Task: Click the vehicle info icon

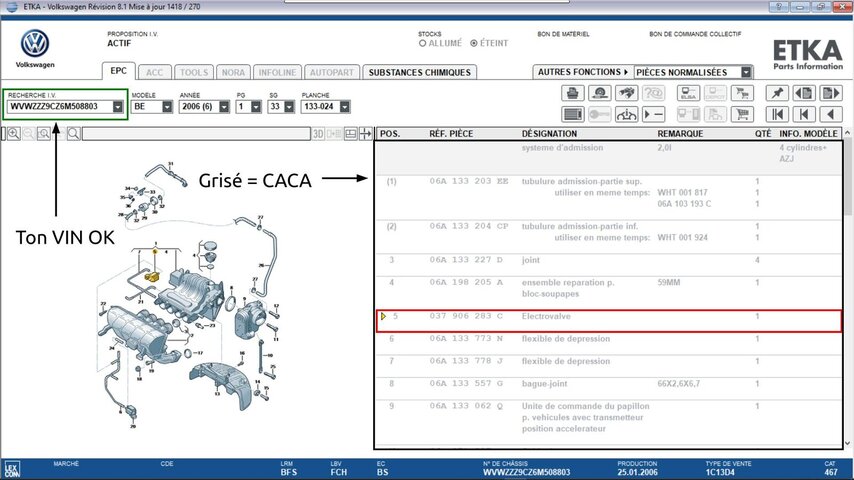Action: point(626,114)
